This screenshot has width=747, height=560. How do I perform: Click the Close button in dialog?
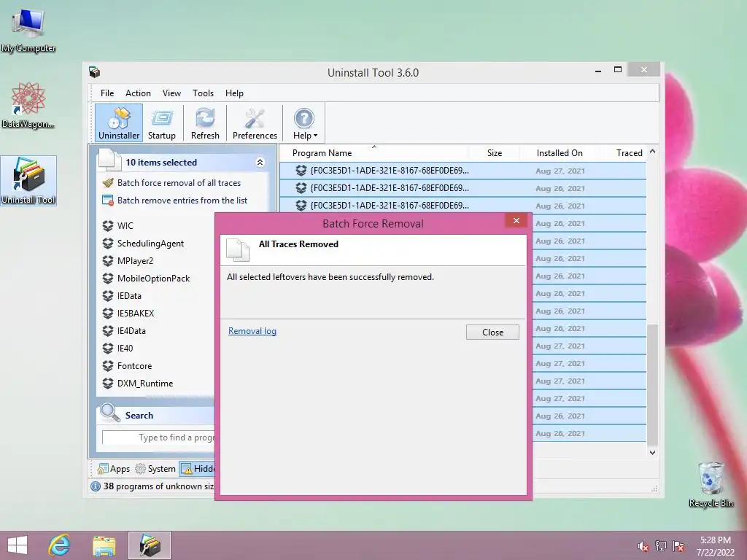(492, 332)
